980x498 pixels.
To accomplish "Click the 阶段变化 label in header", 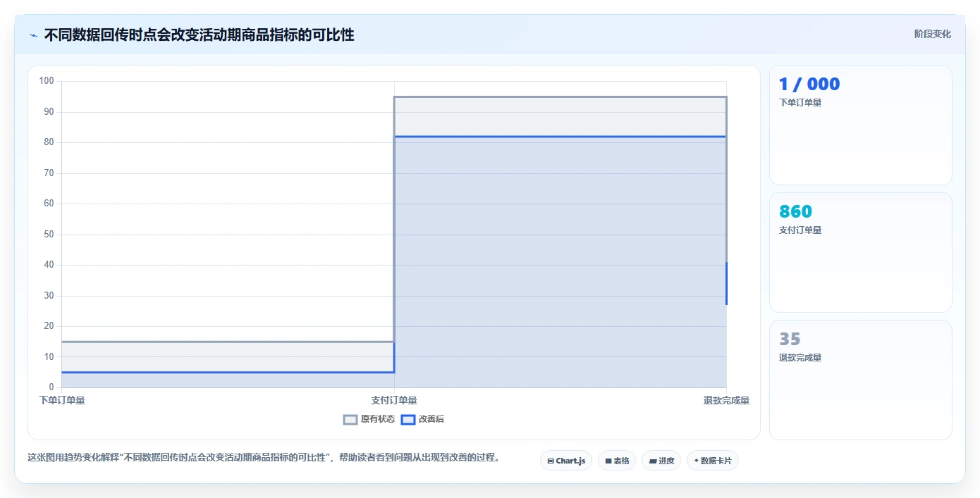I will click(933, 34).
